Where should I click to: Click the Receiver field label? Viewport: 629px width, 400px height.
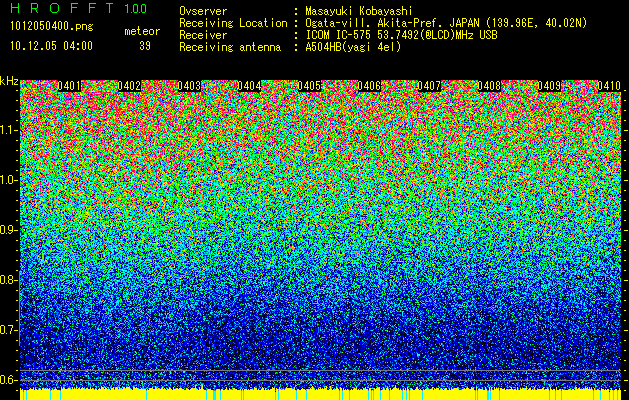203,35
